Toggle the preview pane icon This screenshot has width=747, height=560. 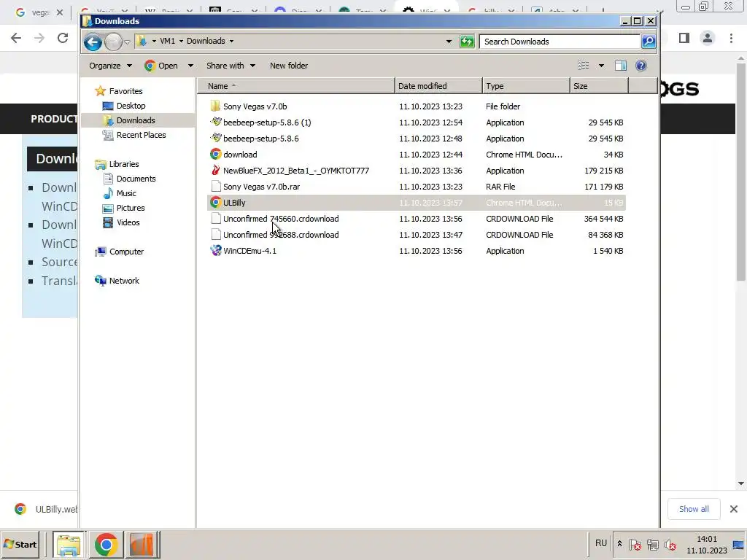(620, 66)
